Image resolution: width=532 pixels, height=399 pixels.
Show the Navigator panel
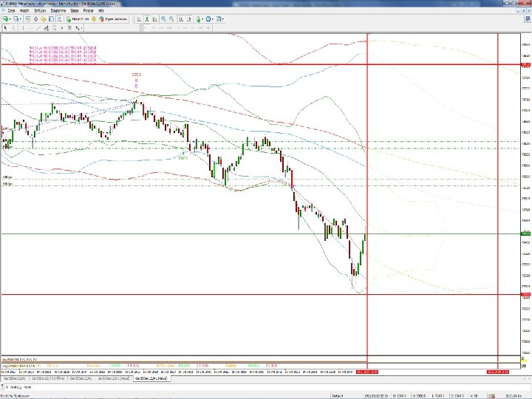coord(44,19)
